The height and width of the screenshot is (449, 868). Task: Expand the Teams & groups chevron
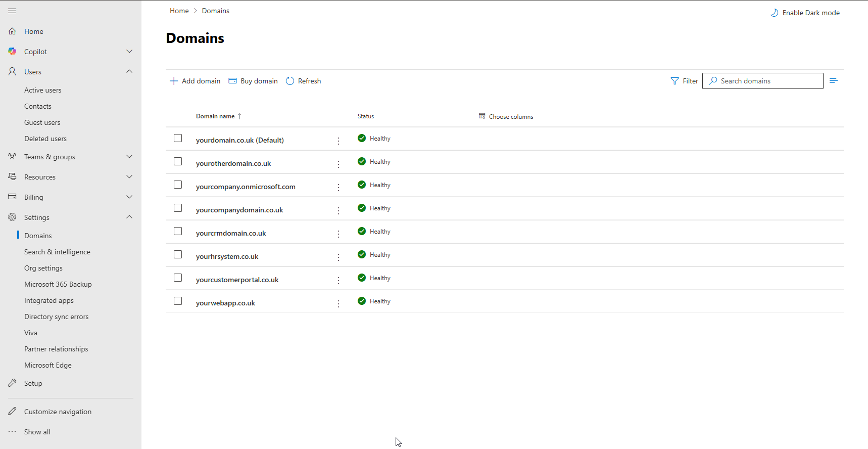point(129,156)
